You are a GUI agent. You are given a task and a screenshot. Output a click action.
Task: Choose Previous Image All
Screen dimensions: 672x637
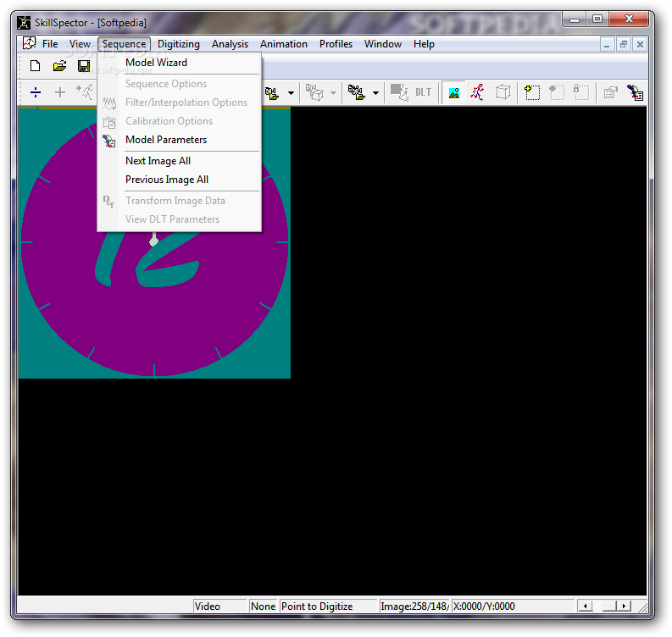coord(179,180)
